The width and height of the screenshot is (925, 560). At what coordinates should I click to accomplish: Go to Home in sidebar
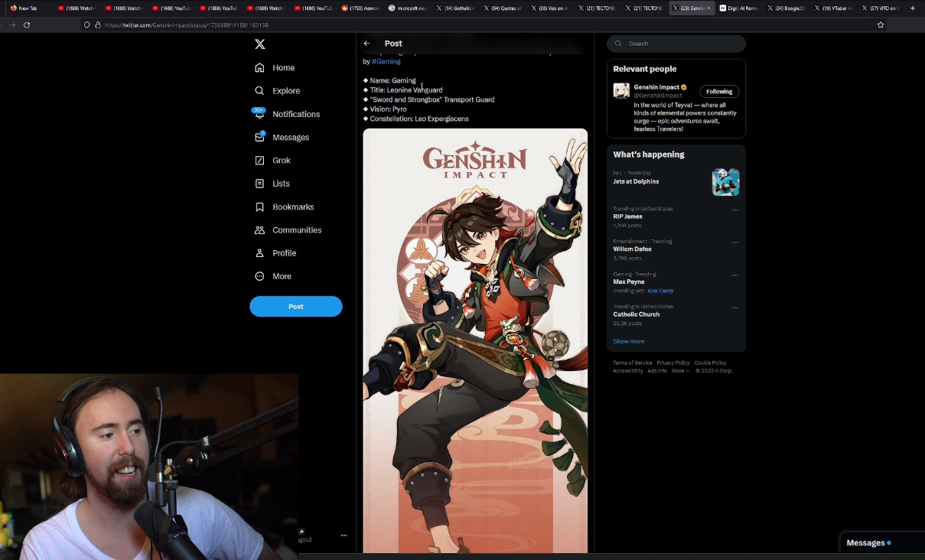(275, 67)
